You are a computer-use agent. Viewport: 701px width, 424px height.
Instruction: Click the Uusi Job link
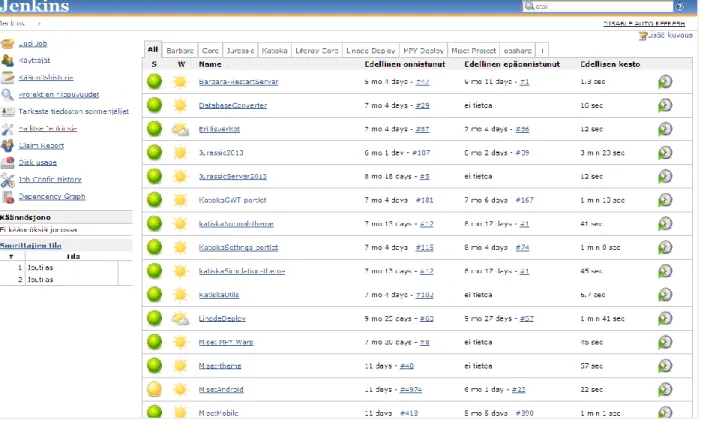(x=33, y=43)
